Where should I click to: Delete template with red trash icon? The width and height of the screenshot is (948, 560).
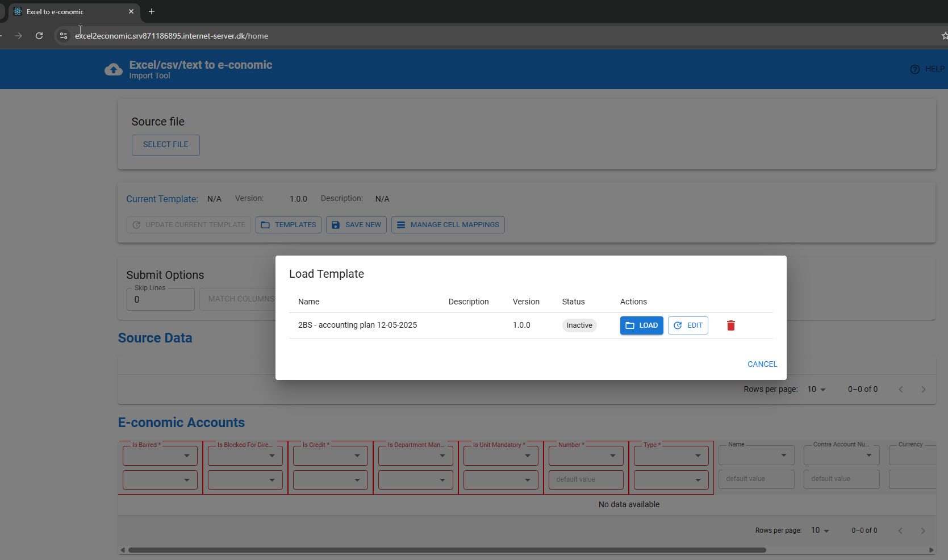click(731, 325)
